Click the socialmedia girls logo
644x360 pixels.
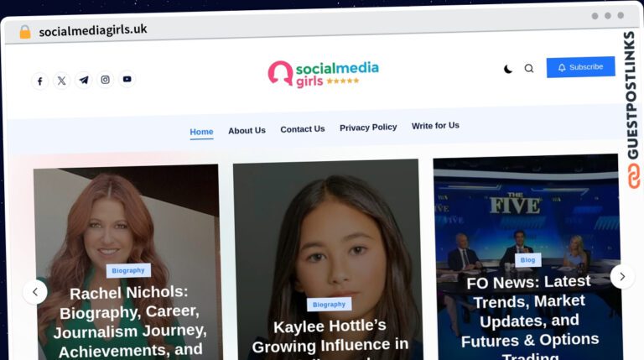click(x=323, y=74)
